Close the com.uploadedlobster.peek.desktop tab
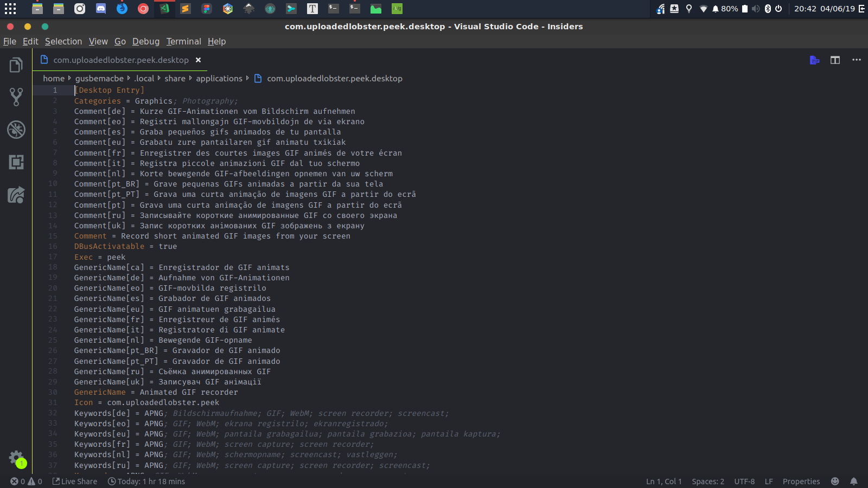 [198, 60]
